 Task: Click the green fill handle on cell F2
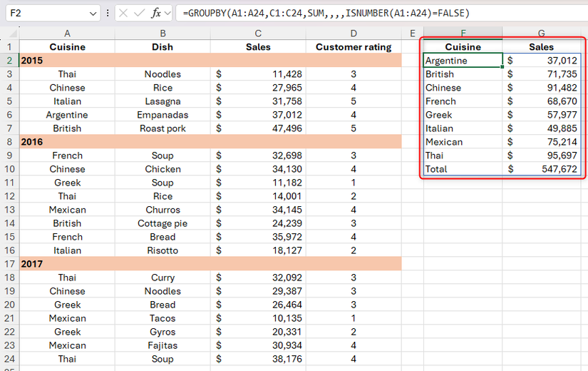[x=502, y=67]
